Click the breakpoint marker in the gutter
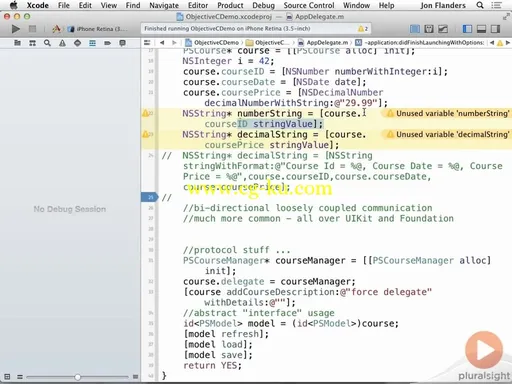 (149, 197)
